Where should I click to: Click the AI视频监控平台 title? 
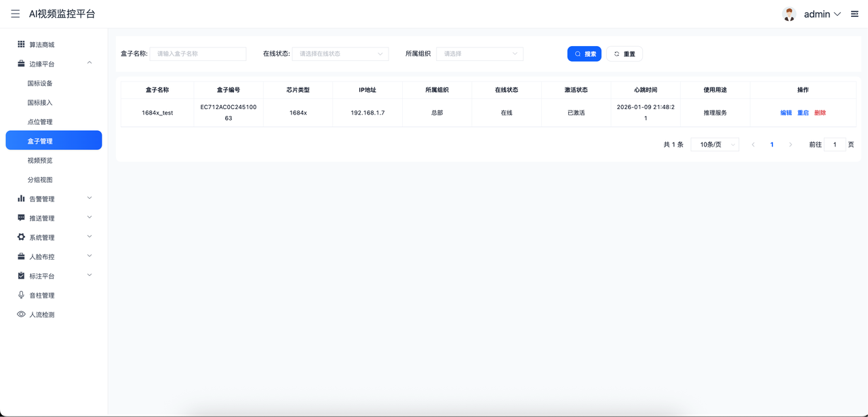click(62, 14)
